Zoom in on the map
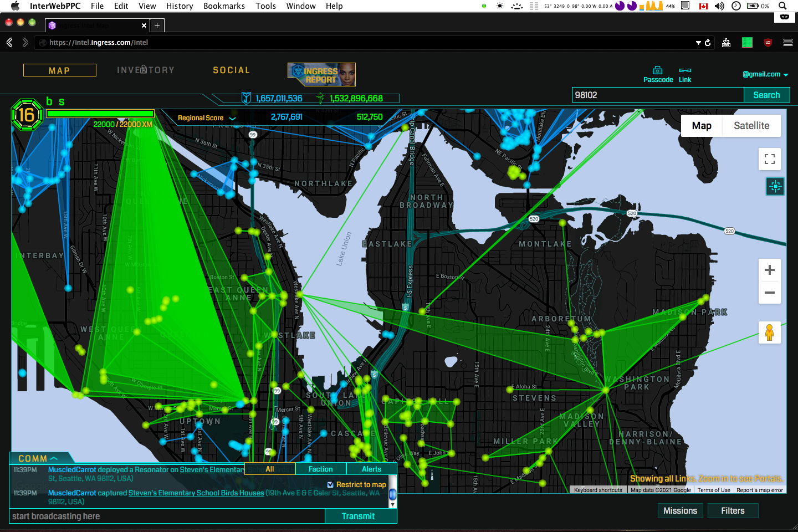Viewport: 798px width, 532px height. pos(770,270)
